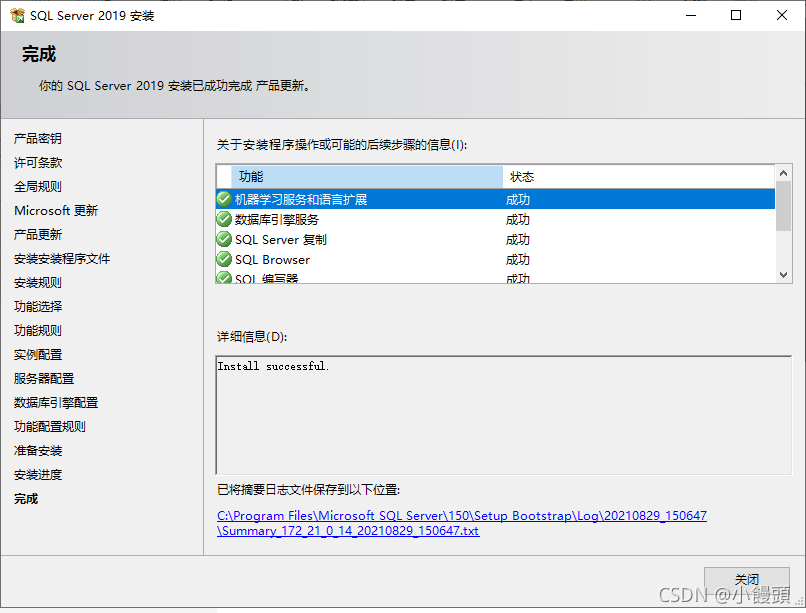
Task: Click inside the 详细信息 text box
Action: point(504,415)
